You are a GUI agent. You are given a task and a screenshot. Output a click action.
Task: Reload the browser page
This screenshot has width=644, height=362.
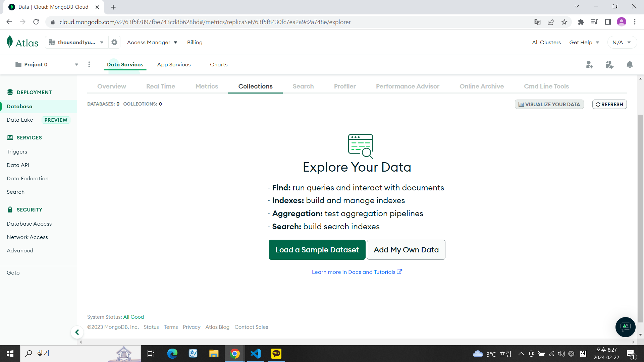click(36, 22)
